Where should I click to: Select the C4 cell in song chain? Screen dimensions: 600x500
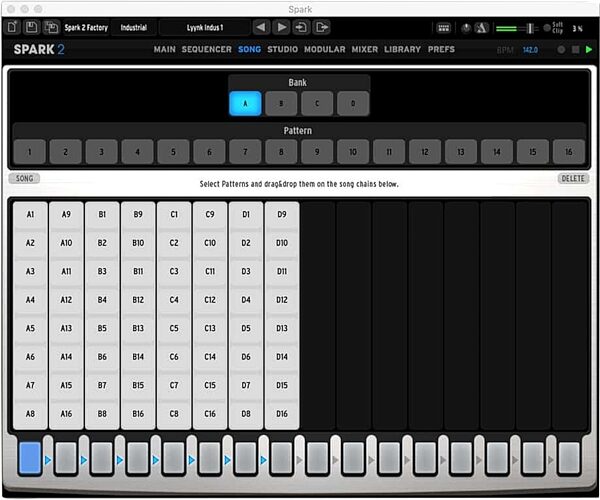coord(174,300)
